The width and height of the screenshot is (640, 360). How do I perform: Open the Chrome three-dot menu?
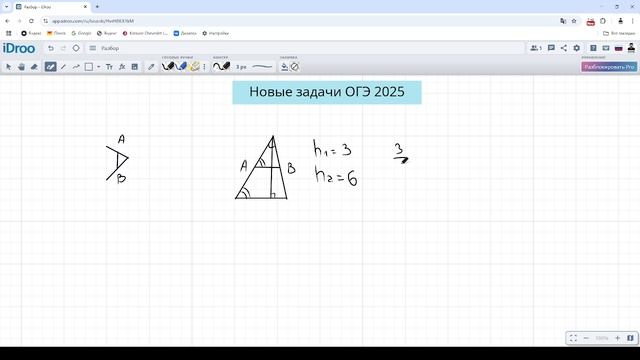632,21
